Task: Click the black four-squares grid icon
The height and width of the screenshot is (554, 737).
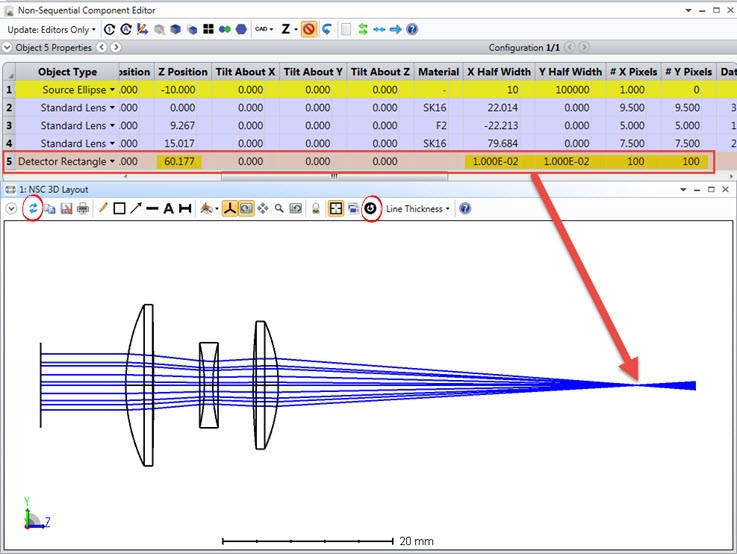Action: [208, 30]
